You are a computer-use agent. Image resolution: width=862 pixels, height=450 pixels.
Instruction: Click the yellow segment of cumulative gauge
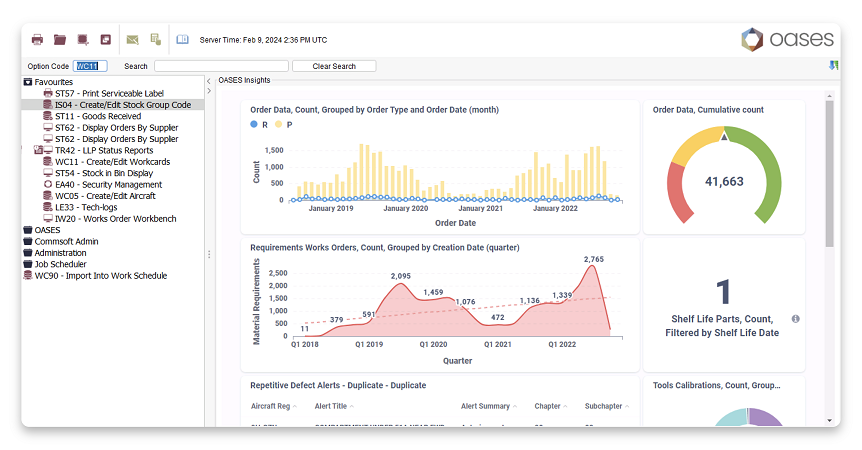point(694,144)
